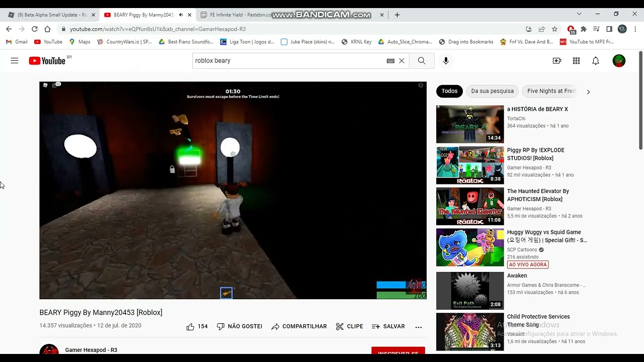644x362 pixels.
Task: Bookmark this page with star icon
Action: pyautogui.click(x=554, y=29)
